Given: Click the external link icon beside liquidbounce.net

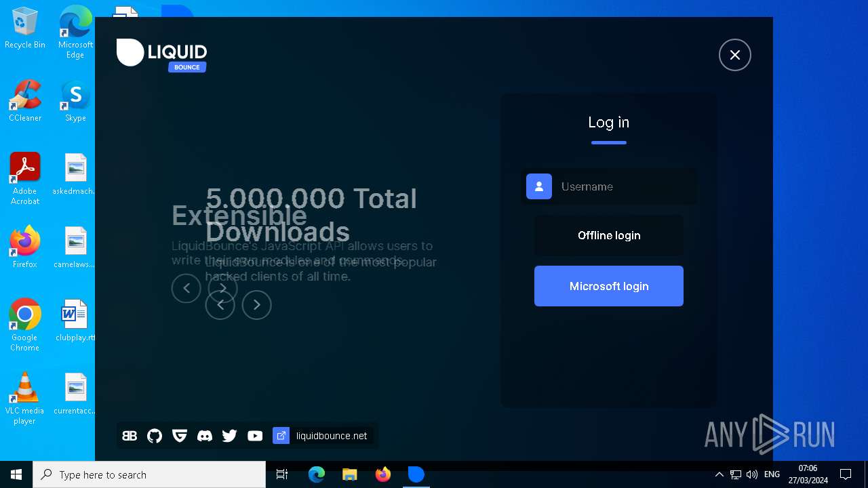Looking at the screenshot, I should [x=281, y=436].
